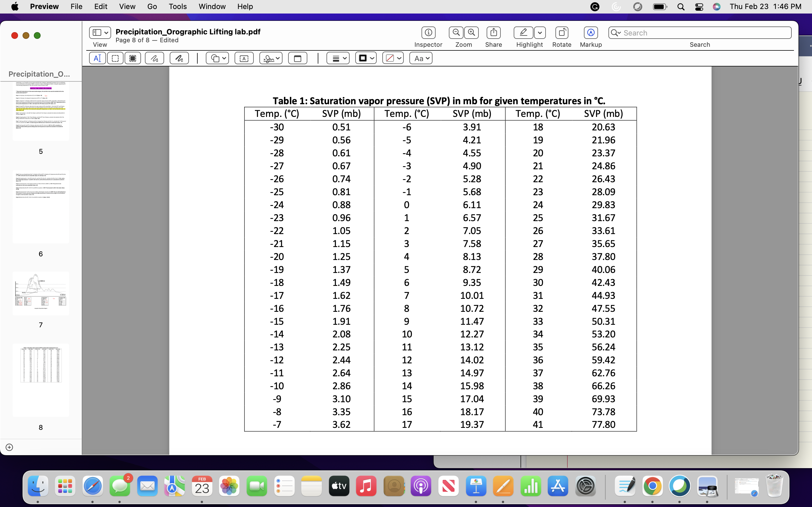The height and width of the screenshot is (507, 812).
Task: Click the Share button
Action: pos(493,32)
